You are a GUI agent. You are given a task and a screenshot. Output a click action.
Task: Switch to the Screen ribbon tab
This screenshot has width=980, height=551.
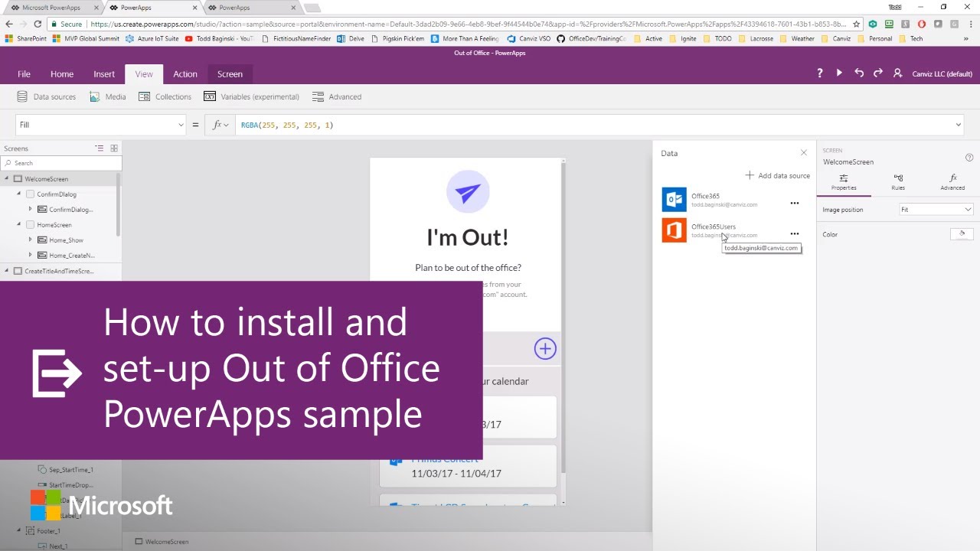[x=230, y=74]
